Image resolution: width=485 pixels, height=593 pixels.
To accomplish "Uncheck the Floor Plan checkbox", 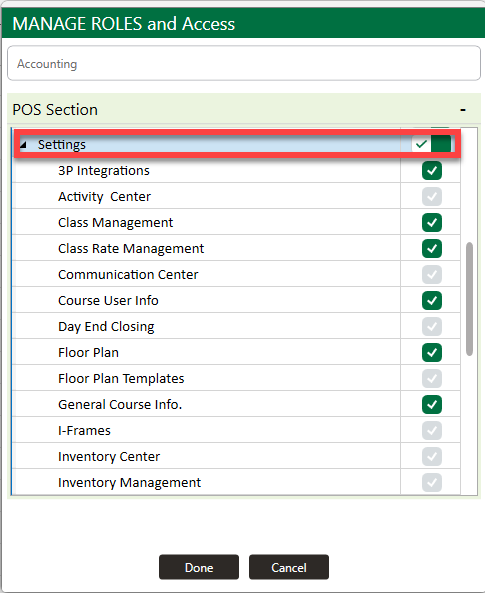I will point(432,352).
